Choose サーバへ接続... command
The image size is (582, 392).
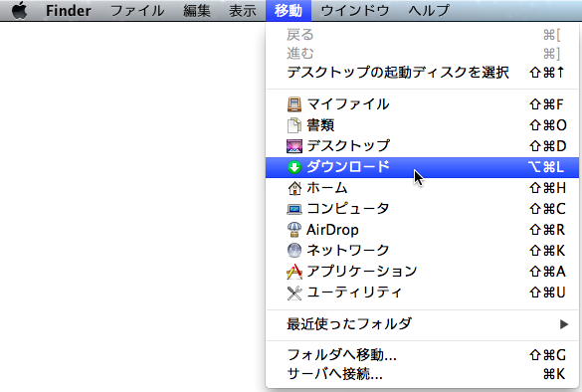(x=423, y=374)
